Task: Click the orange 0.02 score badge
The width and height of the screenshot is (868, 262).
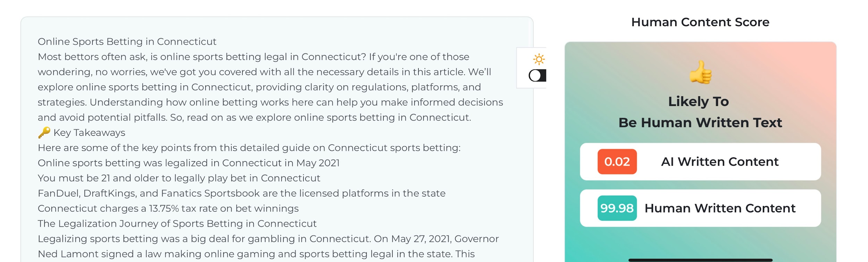Action: [x=617, y=161]
